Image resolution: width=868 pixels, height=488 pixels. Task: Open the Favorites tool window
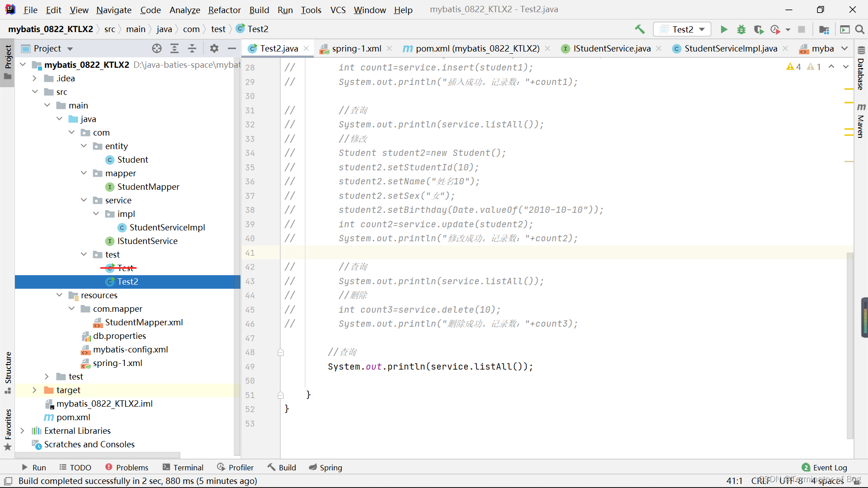pyautogui.click(x=8, y=429)
